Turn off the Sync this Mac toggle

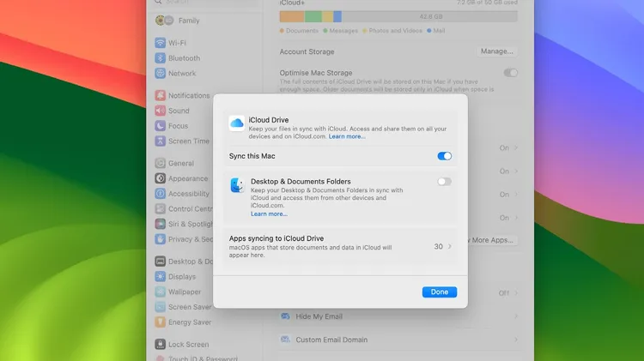[x=445, y=156]
